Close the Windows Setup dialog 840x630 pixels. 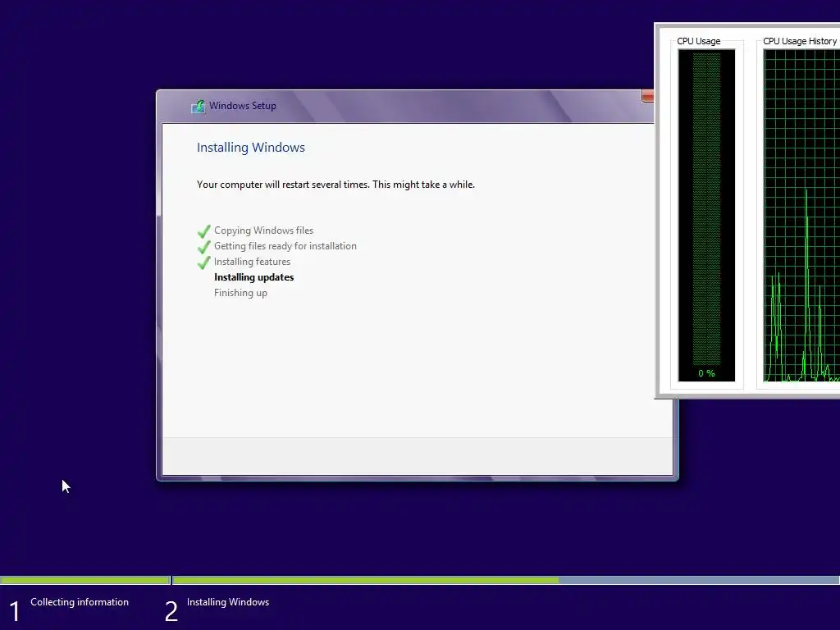pyautogui.click(x=648, y=97)
